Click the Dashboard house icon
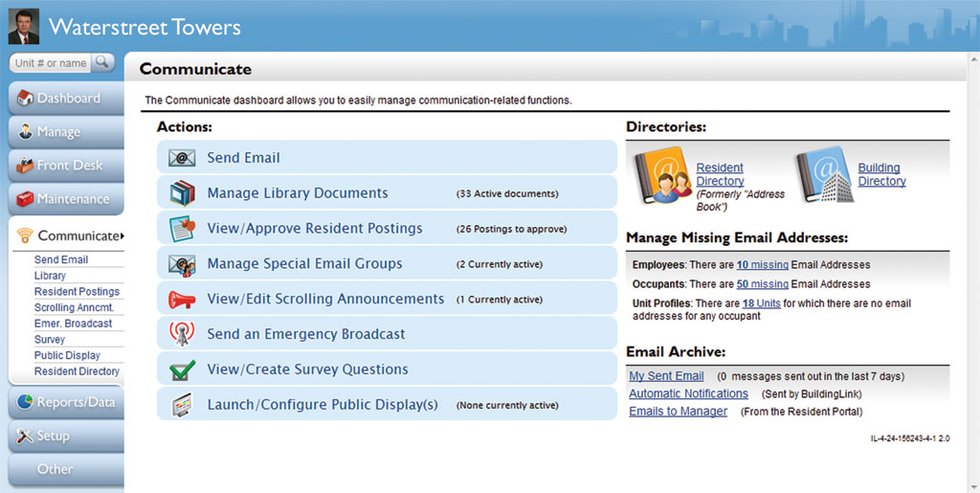This screenshot has height=493, width=980. click(25, 98)
